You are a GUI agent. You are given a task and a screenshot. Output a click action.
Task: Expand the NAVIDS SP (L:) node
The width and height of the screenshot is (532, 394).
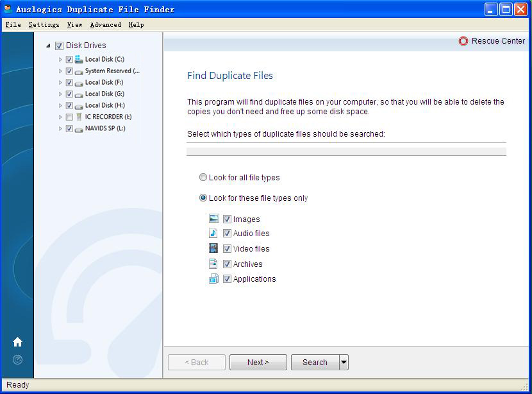point(60,129)
